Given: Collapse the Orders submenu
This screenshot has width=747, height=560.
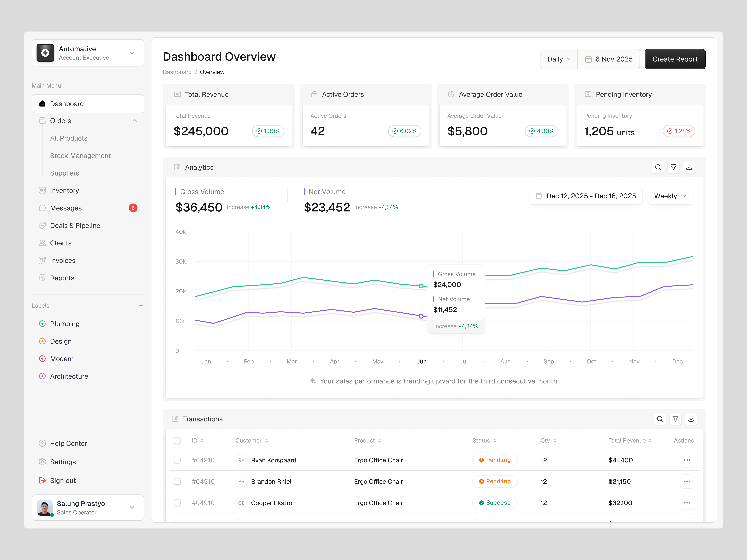Looking at the screenshot, I should [135, 121].
